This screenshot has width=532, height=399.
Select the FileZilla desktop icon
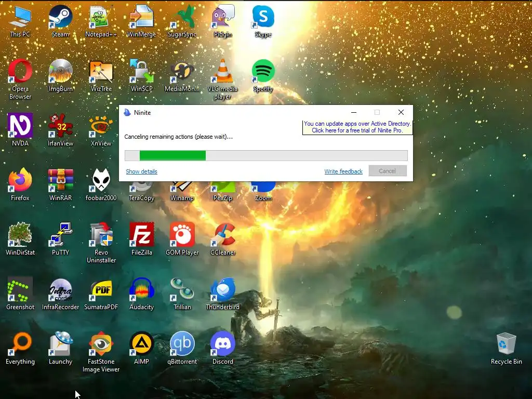(141, 239)
